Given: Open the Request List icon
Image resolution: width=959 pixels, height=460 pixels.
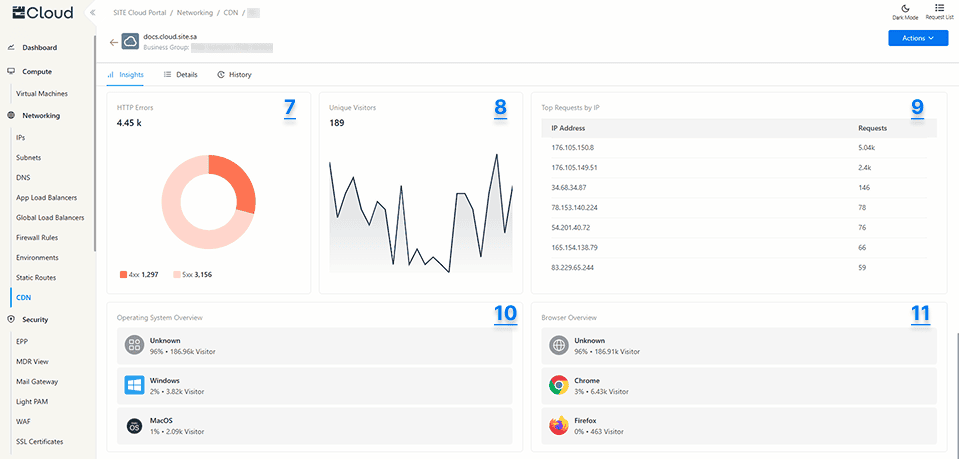Looking at the screenshot, I should coord(939,8).
